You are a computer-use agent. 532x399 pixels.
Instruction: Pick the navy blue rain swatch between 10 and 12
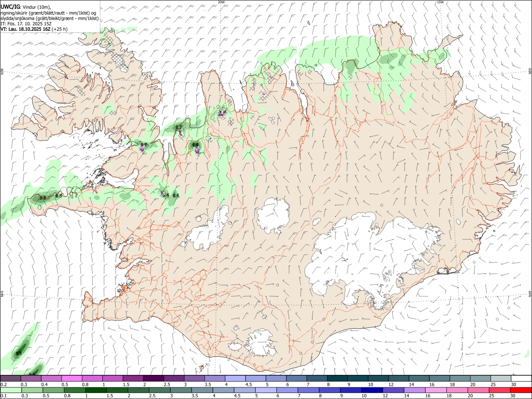point(372,390)
